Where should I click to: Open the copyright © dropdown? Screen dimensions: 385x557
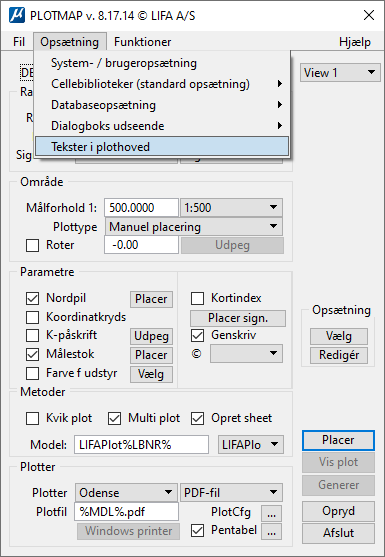click(x=246, y=353)
